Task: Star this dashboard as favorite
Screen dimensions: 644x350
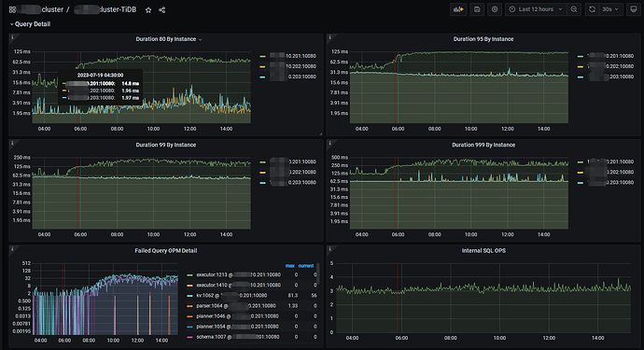Action: point(148,10)
